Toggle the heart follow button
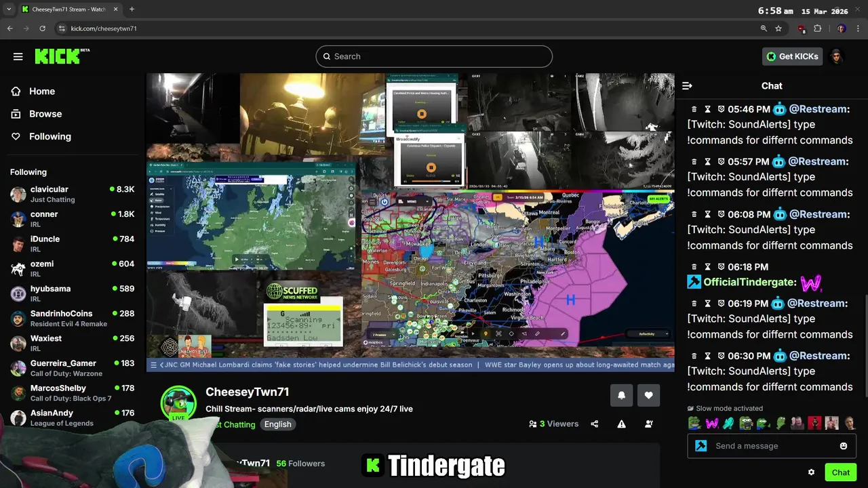868x488 pixels. (648, 395)
